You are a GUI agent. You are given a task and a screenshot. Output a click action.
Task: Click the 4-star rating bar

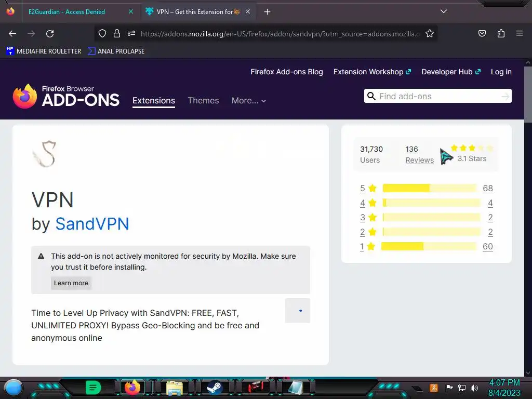click(x=432, y=203)
